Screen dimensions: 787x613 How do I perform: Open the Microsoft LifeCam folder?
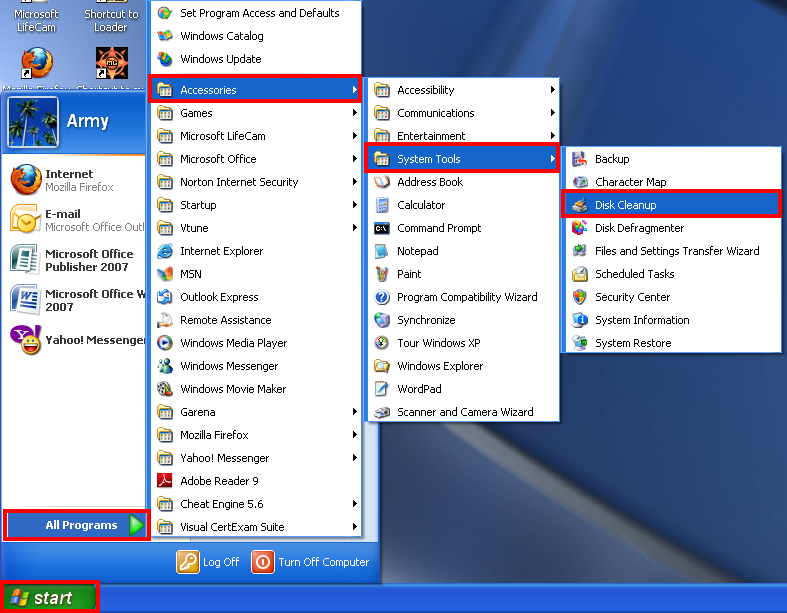click(256, 136)
